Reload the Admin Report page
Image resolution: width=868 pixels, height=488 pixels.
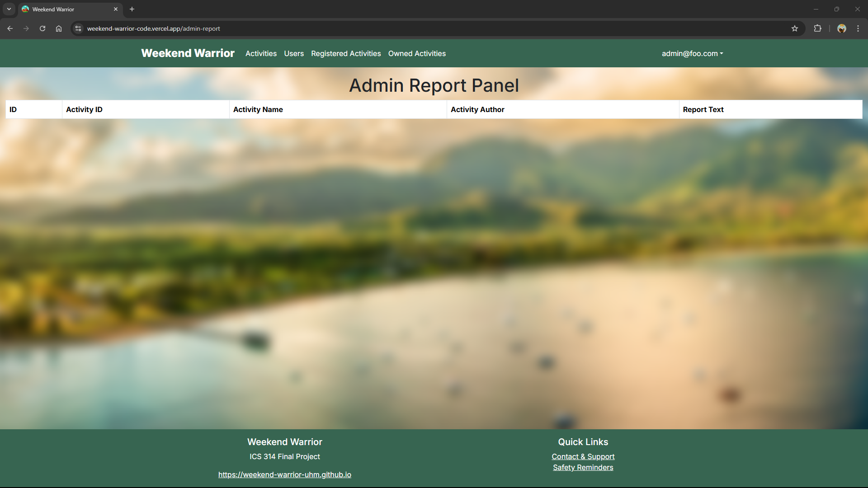(x=42, y=28)
